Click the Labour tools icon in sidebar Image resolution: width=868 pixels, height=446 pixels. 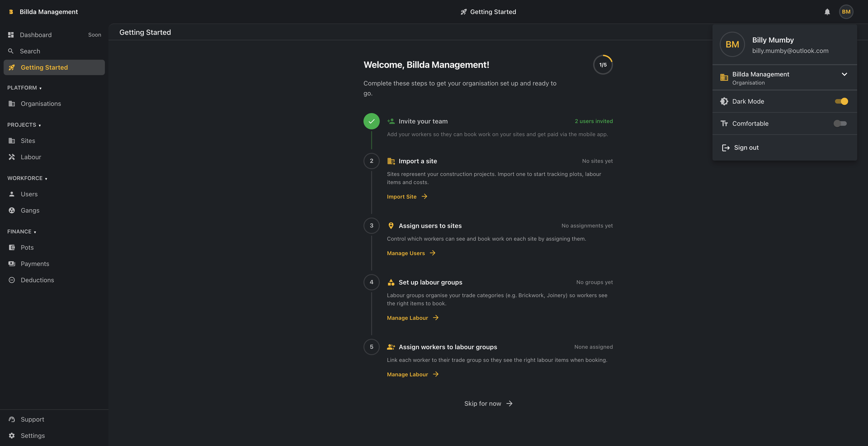12,157
